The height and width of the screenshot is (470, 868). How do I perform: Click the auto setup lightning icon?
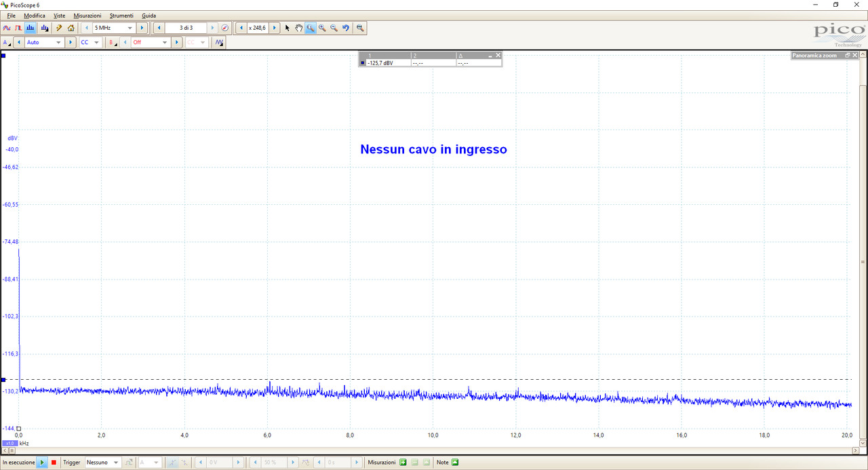tap(59, 28)
